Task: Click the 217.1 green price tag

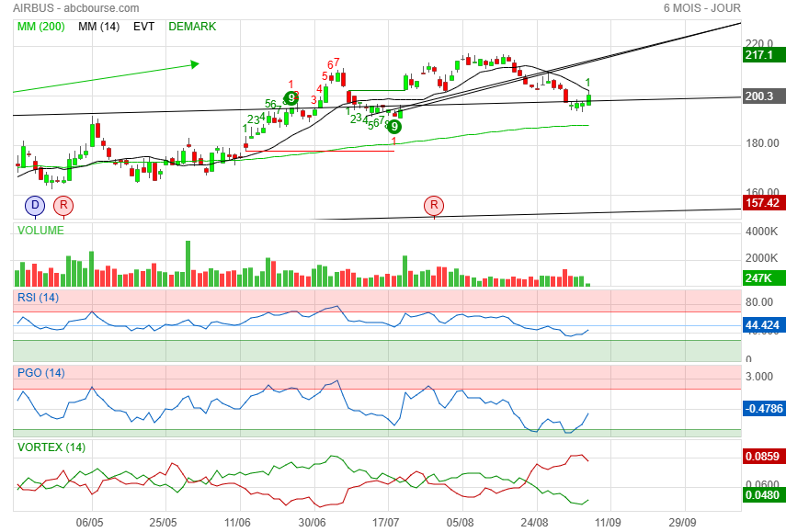Action: click(763, 55)
